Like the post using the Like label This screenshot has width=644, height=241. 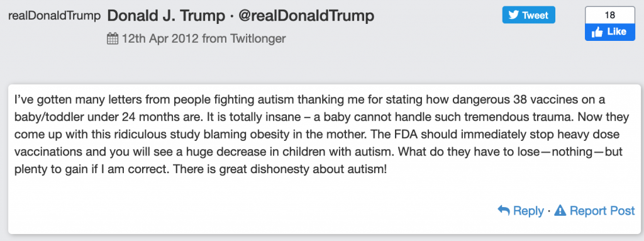(x=616, y=31)
